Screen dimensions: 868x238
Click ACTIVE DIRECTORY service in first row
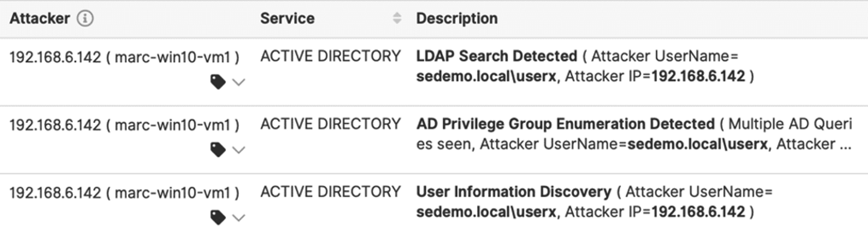point(331,56)
